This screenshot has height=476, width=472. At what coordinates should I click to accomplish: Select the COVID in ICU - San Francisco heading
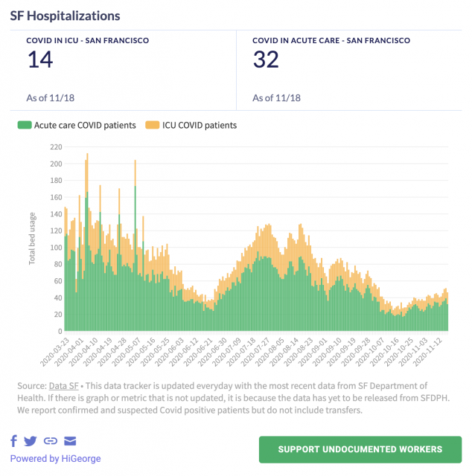87,40
